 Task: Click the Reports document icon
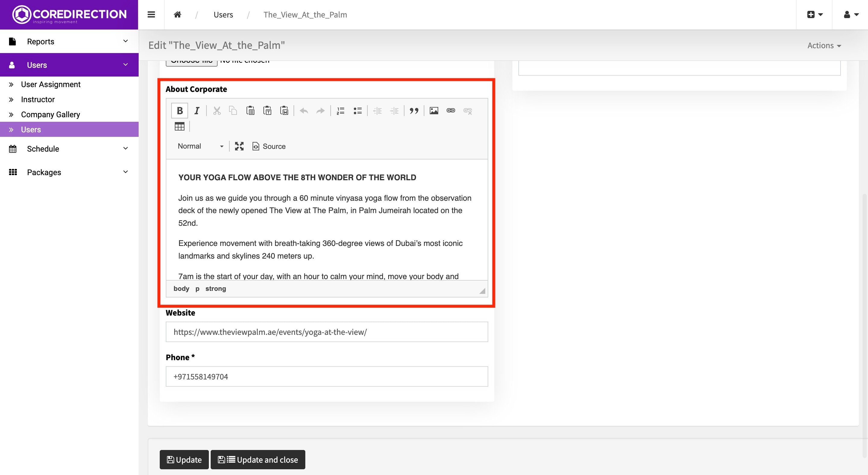pyautogui.click(x=12, y=41)
